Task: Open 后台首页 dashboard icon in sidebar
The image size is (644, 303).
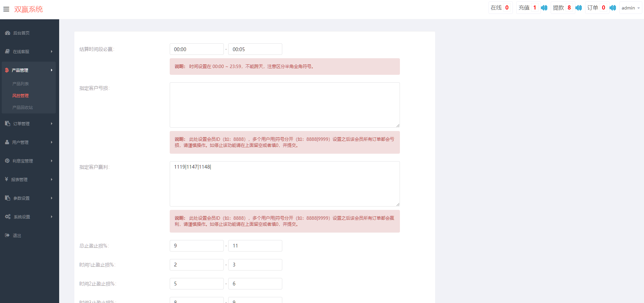Action: (7, 33)
